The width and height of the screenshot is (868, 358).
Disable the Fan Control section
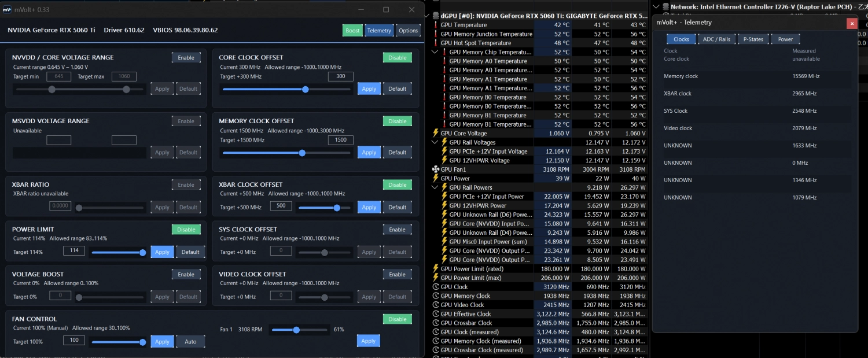[398, 319]
